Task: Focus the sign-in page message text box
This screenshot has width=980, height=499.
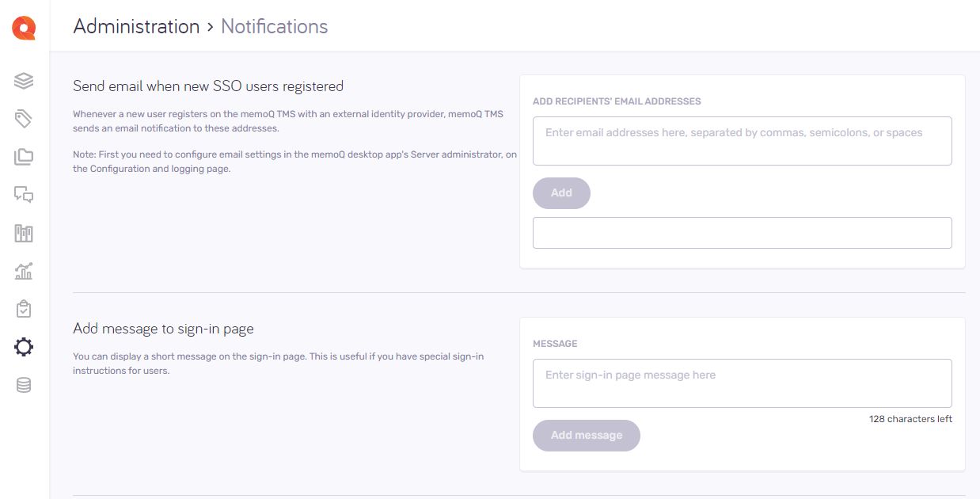Action: pos(742,383)
